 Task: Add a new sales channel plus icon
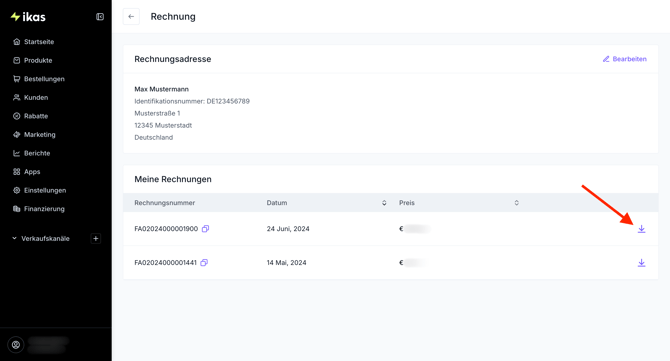coord(96,238)
